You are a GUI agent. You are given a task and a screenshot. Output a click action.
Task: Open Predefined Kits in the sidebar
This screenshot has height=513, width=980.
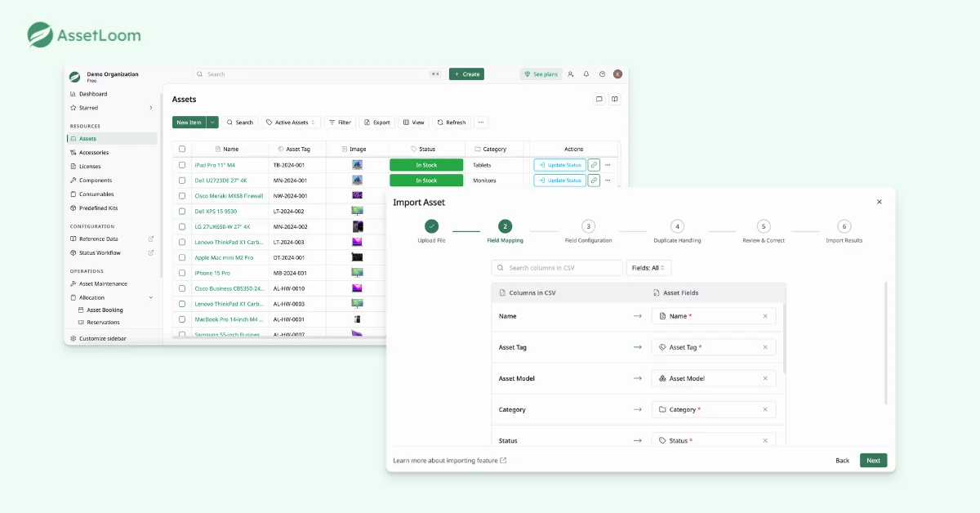(98, 208)
